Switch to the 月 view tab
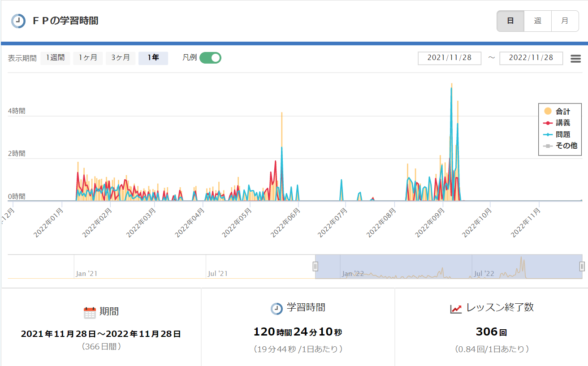Viewport: 588px width, 366px height. [x=565, y=21]
